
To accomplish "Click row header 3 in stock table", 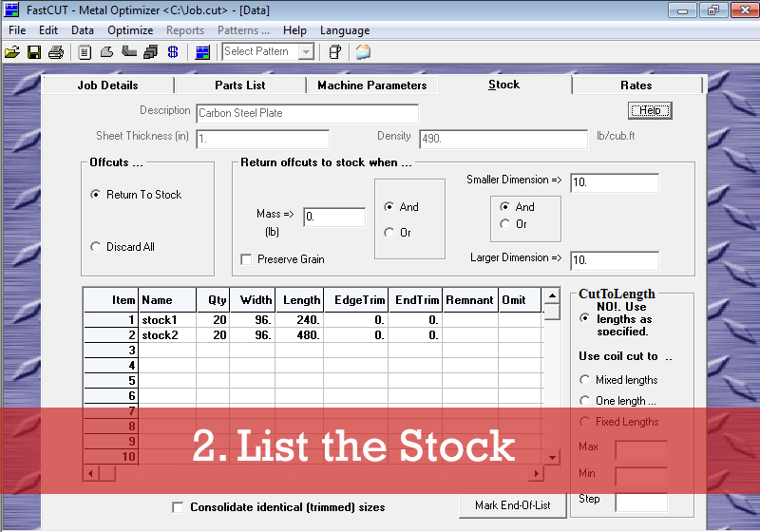I will [x=111, y=351].
